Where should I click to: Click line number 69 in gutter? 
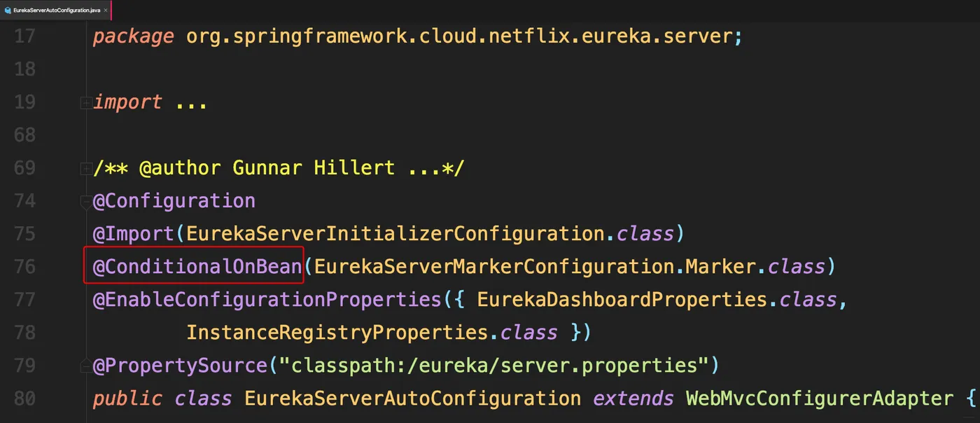(24, 168)
